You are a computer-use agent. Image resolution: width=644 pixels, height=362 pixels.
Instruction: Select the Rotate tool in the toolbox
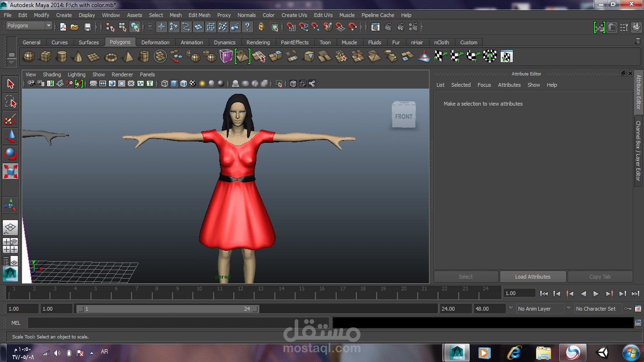pyautogui.click(x=10, y=154)
